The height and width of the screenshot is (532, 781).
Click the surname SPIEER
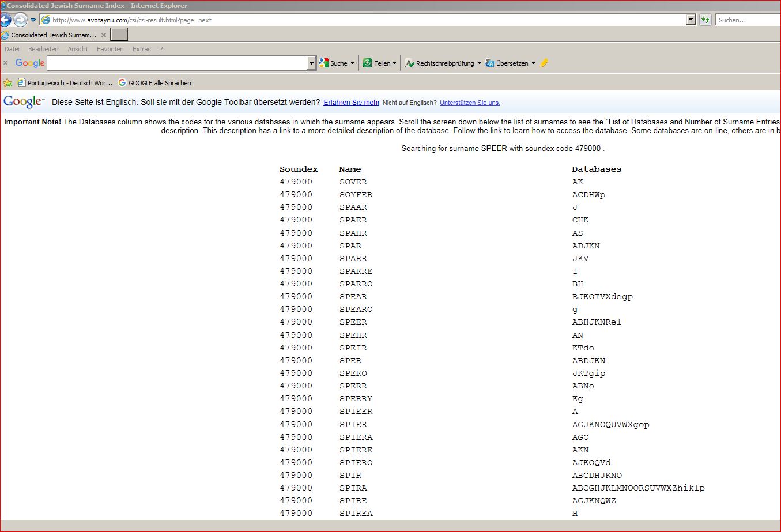click(x=356, y=411)
